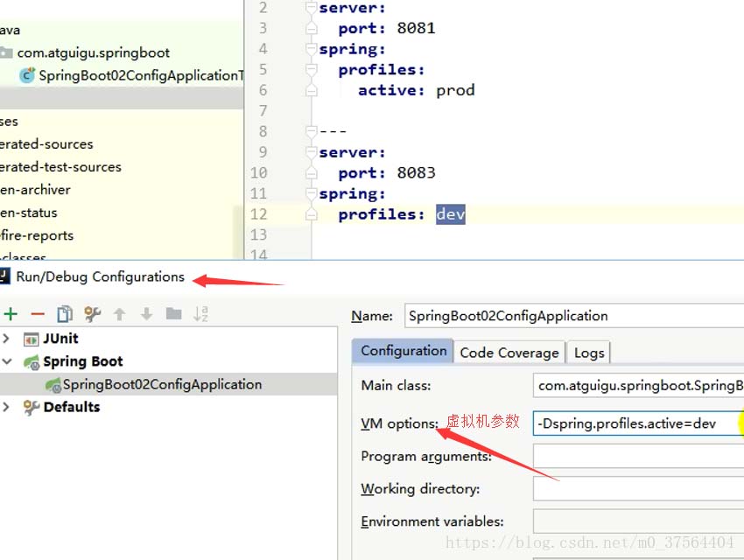Click the Working directory field
This screenshot has width=744, height=560.
pyautogui.click(x=638, y=488)
